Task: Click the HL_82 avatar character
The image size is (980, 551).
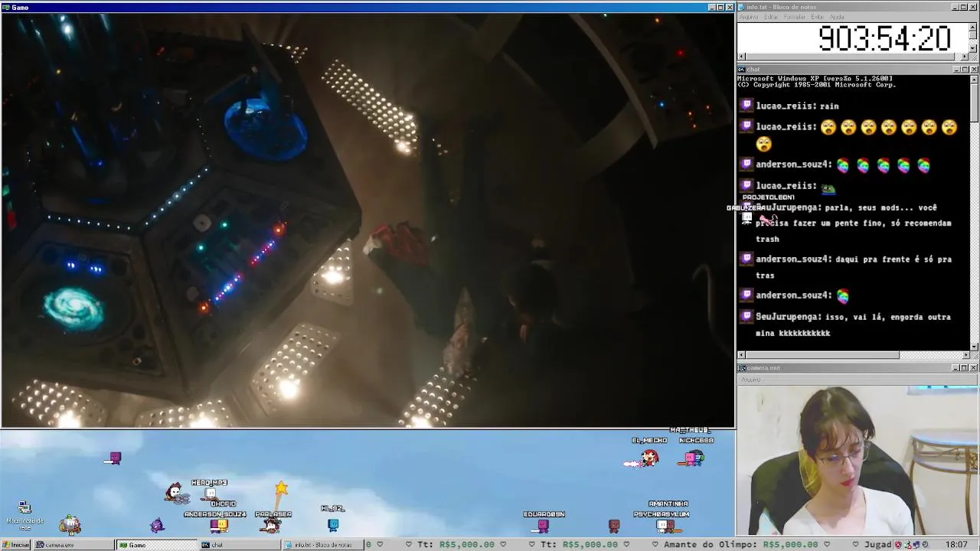Action: tap(333, 524)
